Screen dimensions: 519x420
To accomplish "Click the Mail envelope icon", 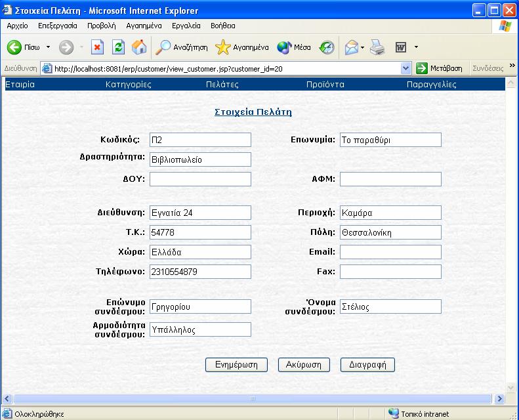I will pos(352,47).
